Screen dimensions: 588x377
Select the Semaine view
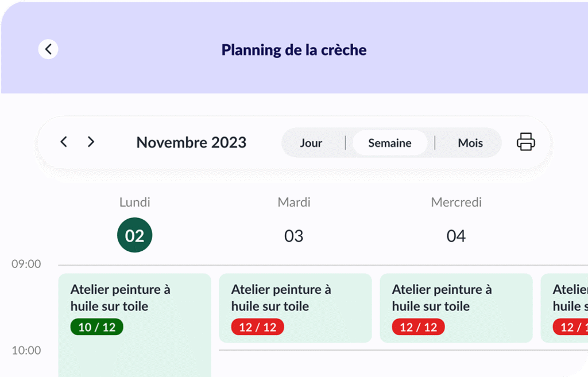(390, 143)
